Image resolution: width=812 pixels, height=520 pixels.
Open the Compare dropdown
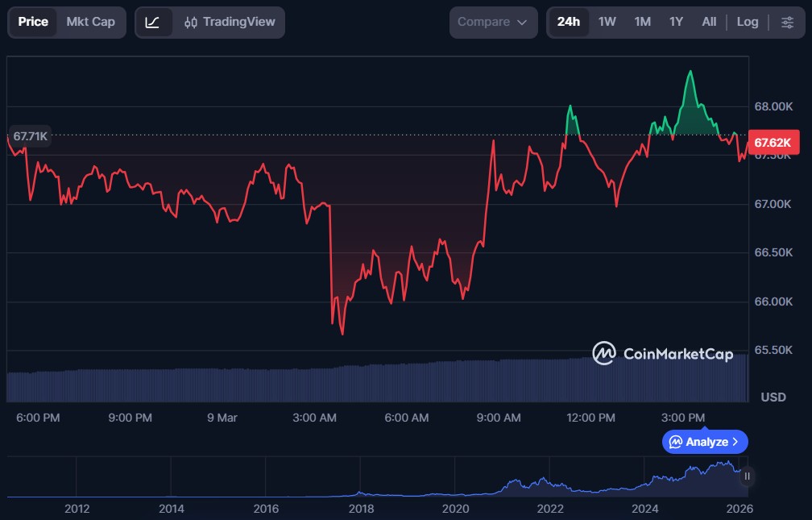[x=492, y=22]
